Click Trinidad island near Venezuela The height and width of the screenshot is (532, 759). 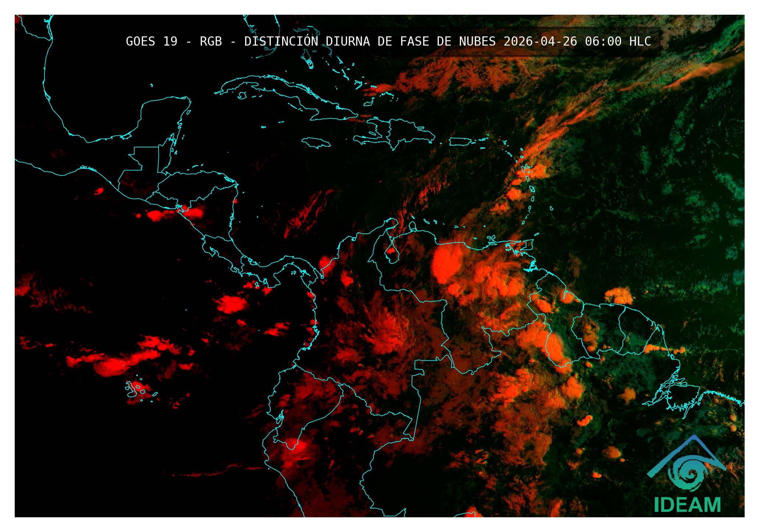coord(529,244)
